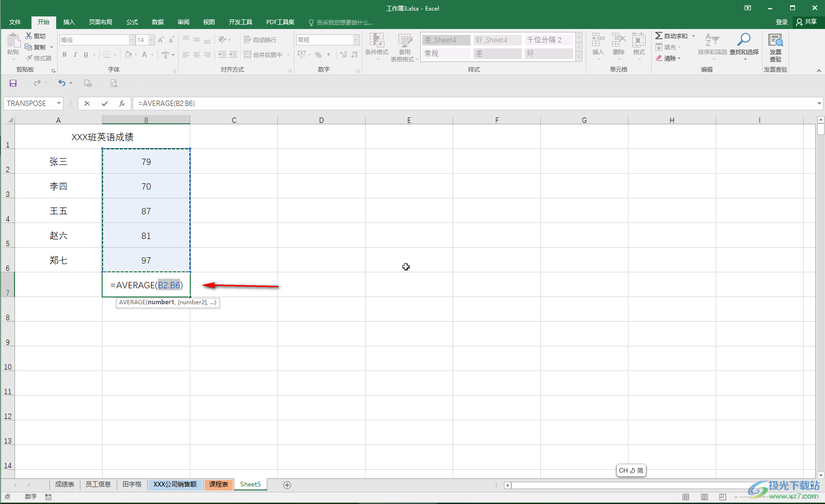The image size is (825, 504).
Task: Toggle Italic formatting
Action: pos(75,55)
